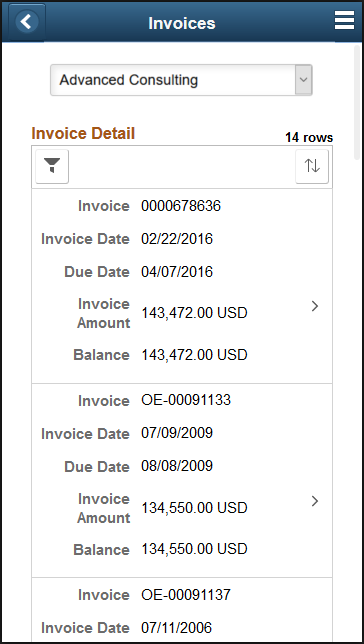Select invoice number 0000678636
This screenshot has height=644, width=364.
coord(181,206)
